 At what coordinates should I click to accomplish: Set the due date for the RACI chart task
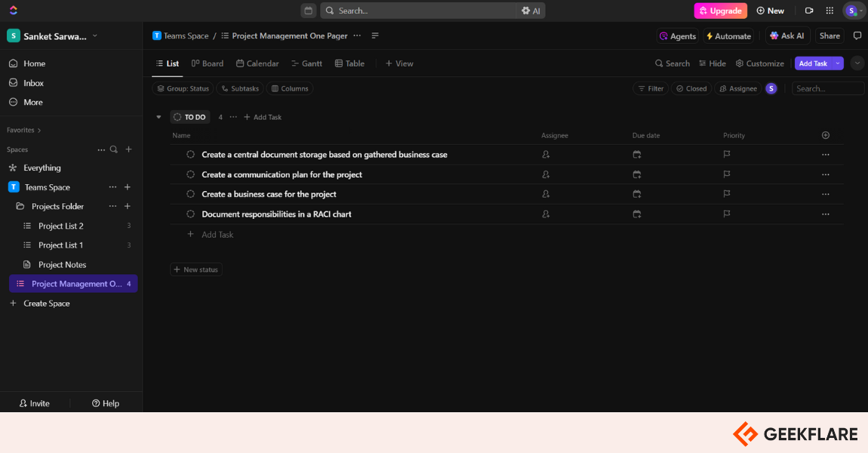637,214
